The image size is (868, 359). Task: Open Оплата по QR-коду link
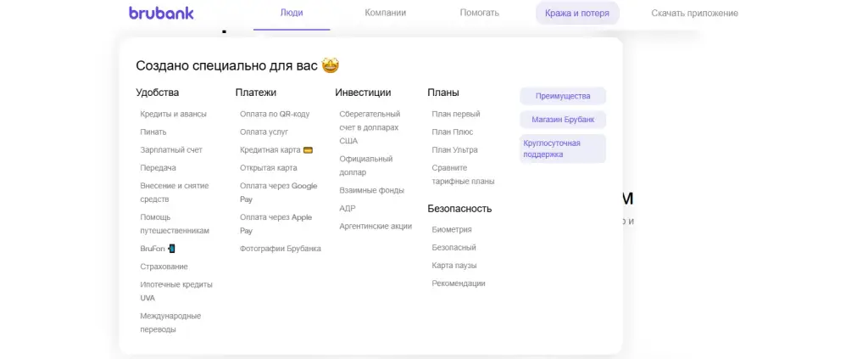tap(275, 114)
